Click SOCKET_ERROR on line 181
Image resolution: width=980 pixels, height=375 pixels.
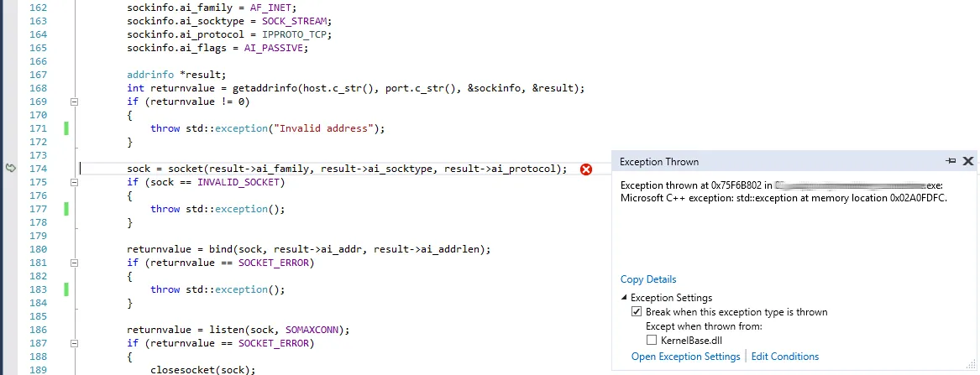coord(274,263)
